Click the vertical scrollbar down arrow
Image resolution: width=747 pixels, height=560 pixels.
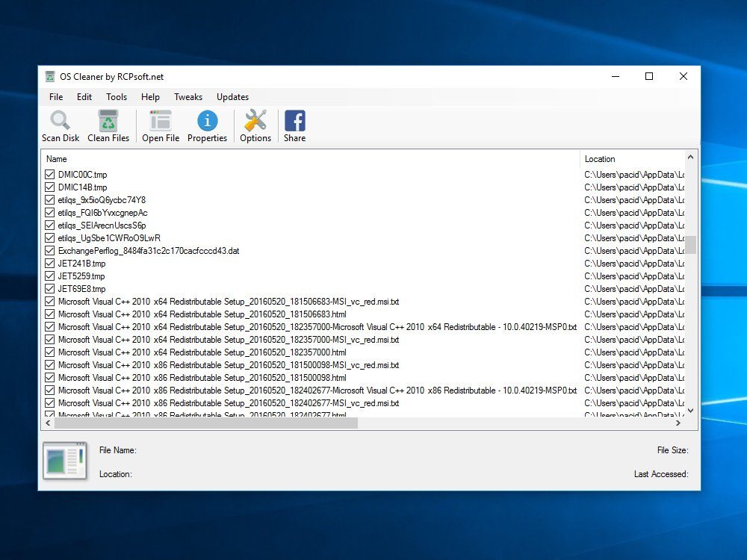(691, 411)
